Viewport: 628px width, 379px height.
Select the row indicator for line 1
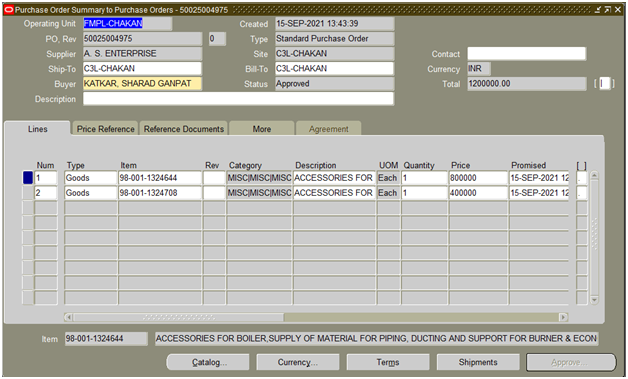click(28, 178)
